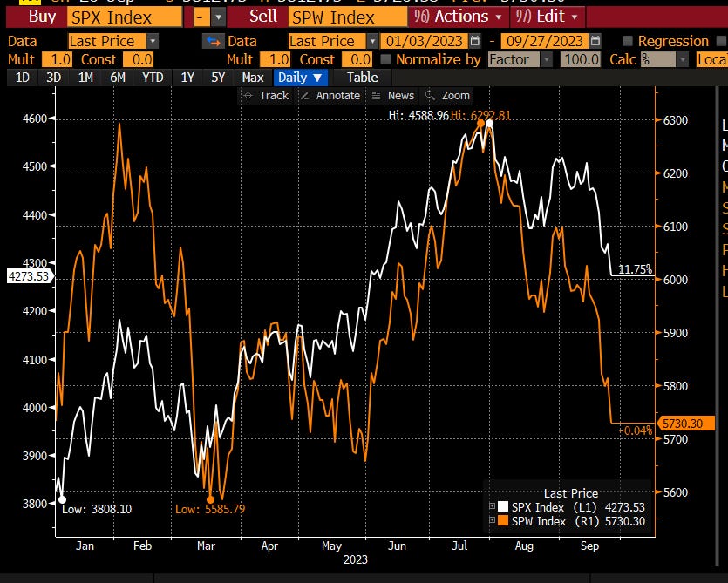The width and height of the screenshot is (728, 583).
Task: Click the SPX high marker dot at 4588.96
Action: click(x=489, y=124)
